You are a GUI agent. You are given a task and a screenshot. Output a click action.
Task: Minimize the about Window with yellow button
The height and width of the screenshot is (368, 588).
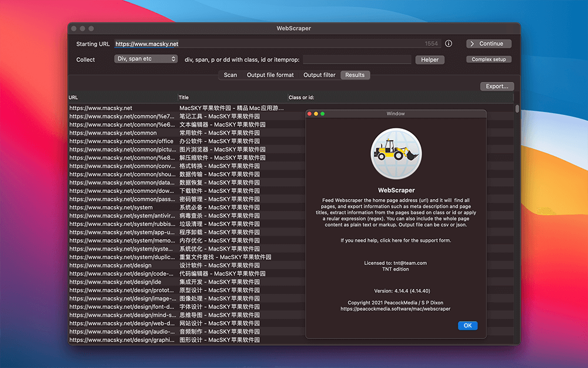[316, 114]
